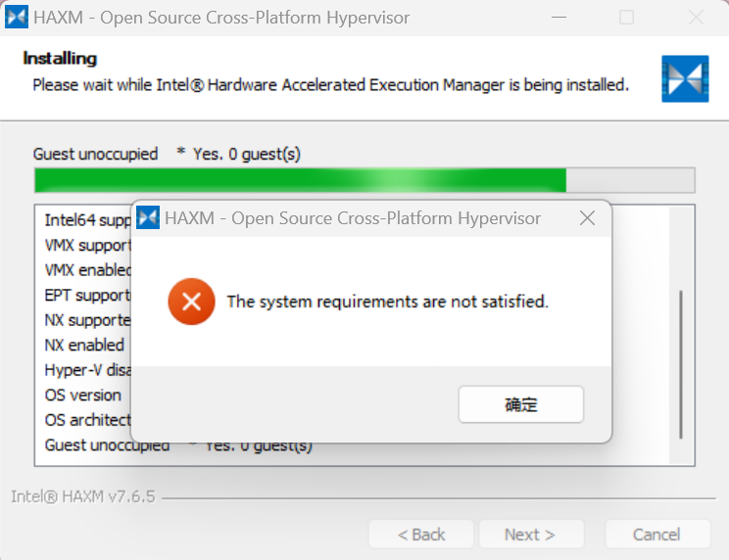
Task: Select the 'NX enabled' log row
Action: click(84, 346)
